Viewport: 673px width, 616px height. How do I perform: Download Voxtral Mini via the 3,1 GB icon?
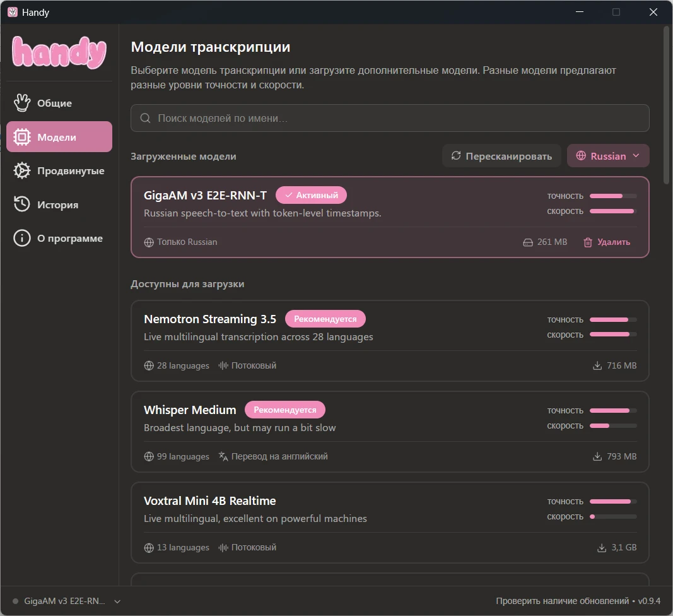(602, 548)
